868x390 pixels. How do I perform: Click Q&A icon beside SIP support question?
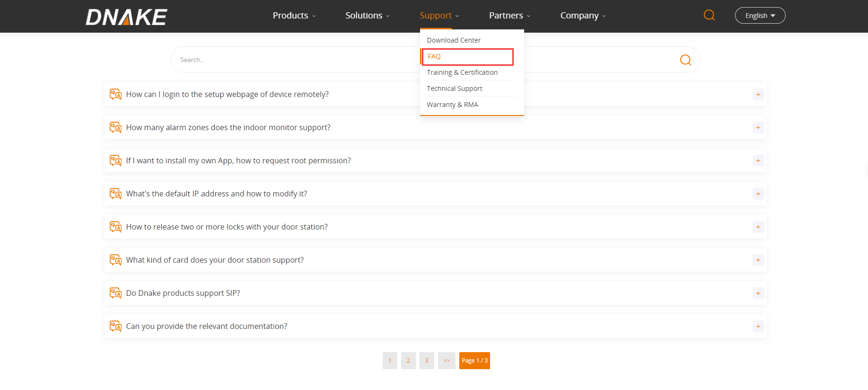[x=115, y=293]
